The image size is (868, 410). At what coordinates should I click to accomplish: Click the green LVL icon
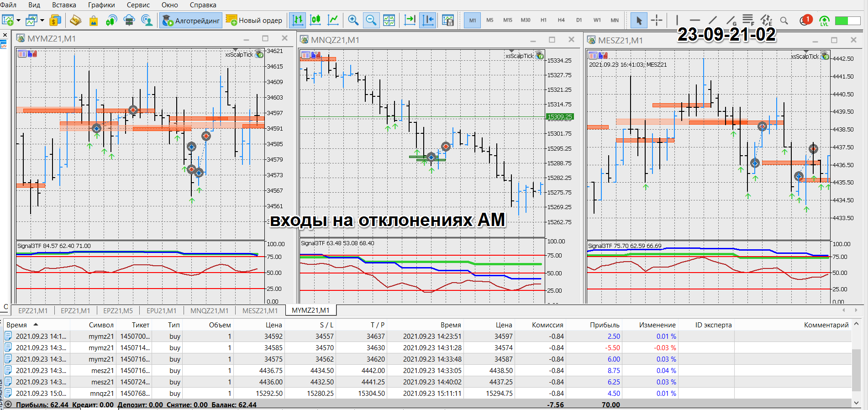(824, 21)
